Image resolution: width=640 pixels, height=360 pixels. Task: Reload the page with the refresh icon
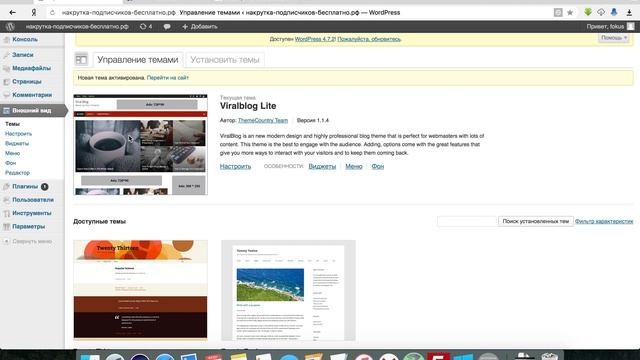coord(52,13)
